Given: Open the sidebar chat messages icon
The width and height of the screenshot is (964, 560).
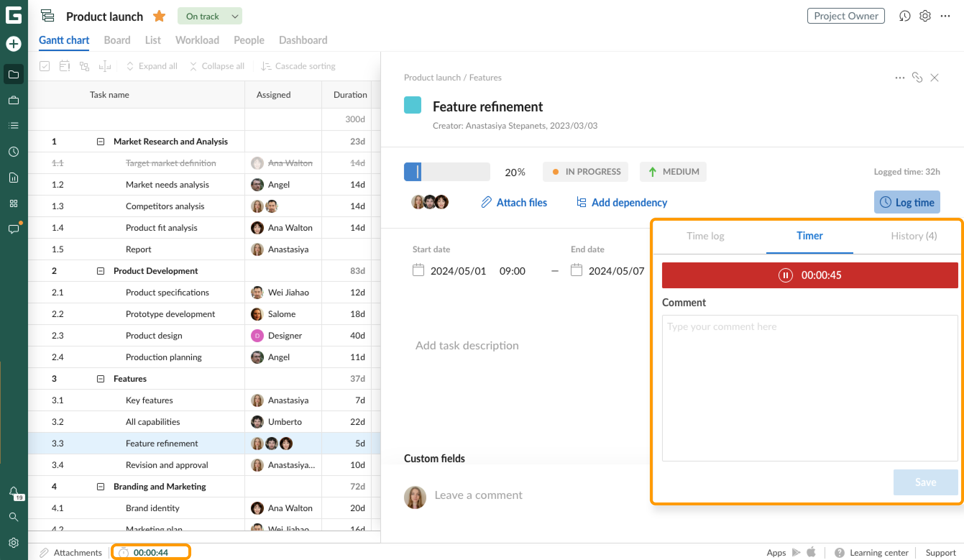Looking at the screenshot, I should click(13, 229).
